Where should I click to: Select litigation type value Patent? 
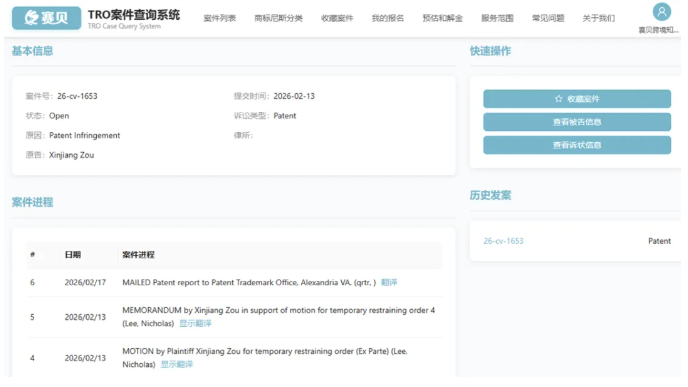click(285, 116)
